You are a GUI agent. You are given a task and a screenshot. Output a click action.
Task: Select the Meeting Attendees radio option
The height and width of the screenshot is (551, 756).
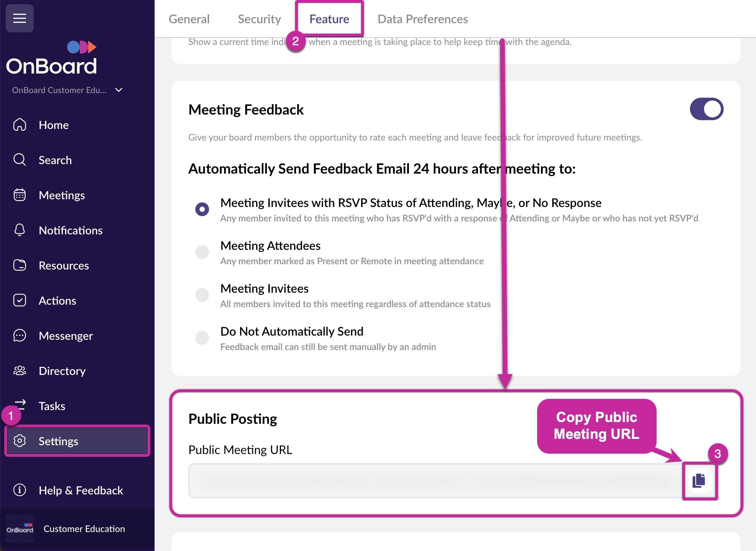202,252
